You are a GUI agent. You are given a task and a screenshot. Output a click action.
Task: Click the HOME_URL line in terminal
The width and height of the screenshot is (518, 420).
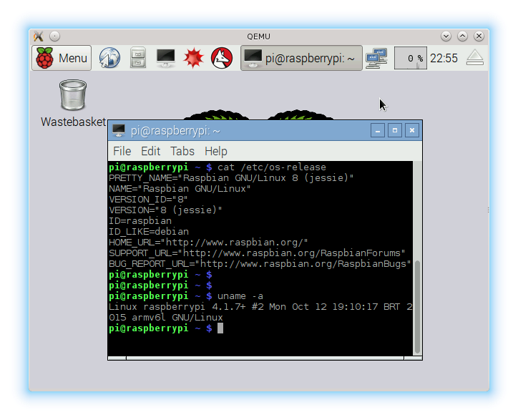208,243
